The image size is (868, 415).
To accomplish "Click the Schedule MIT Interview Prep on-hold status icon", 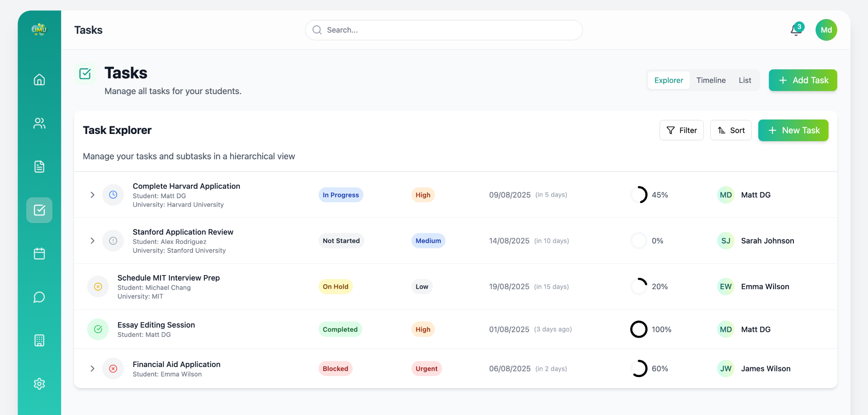I will (98, 287).
